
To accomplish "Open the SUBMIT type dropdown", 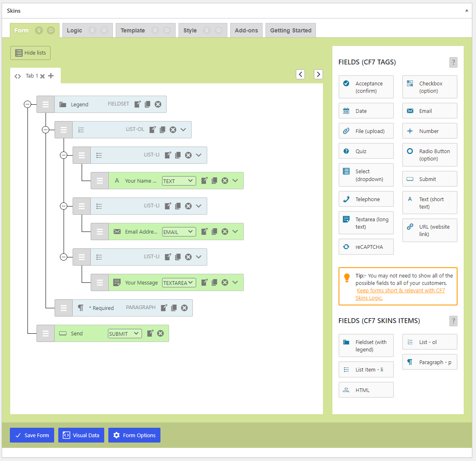I will pos(125,334).
